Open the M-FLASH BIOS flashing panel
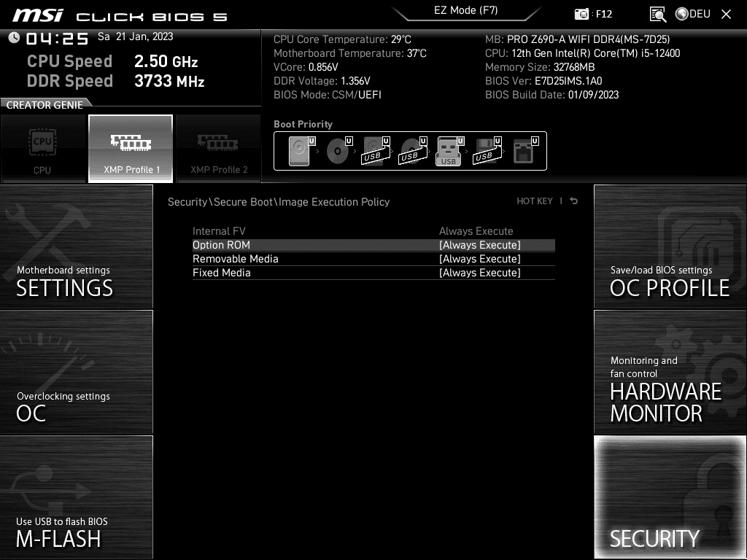This screenshot has height=560, width=747. point(76,497)
